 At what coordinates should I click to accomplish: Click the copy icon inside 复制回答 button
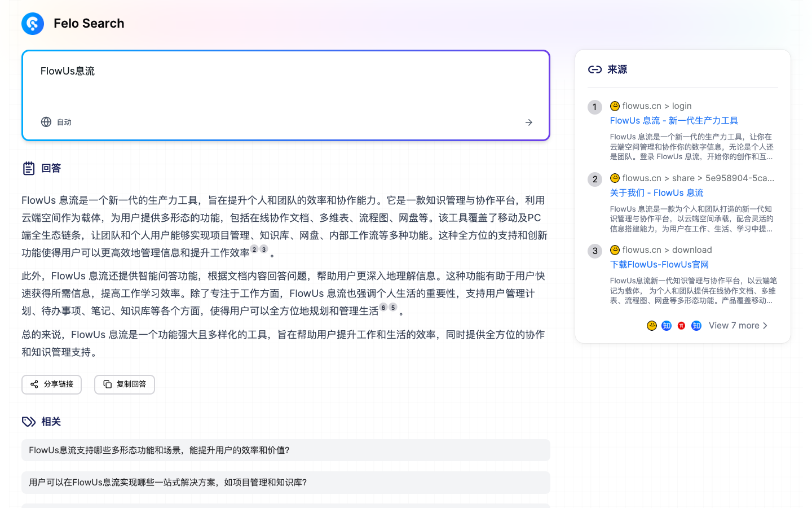(108, 384)
